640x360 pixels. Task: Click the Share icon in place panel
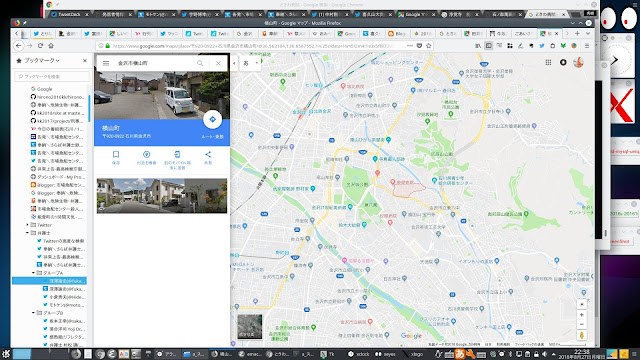pos(208,154)
